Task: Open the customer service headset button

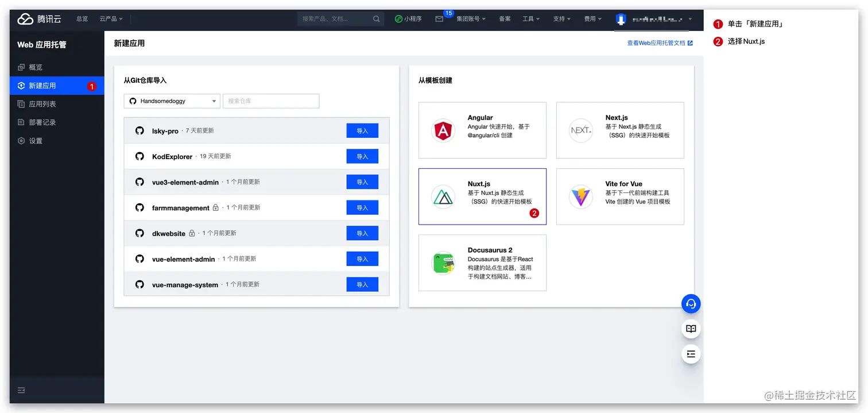Action: point(691,304)
